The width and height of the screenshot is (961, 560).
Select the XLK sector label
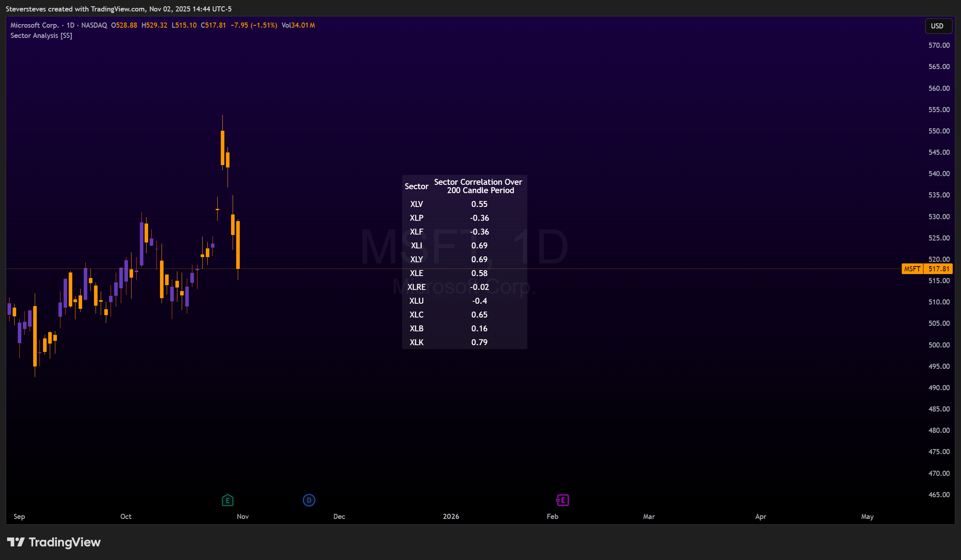416,342
